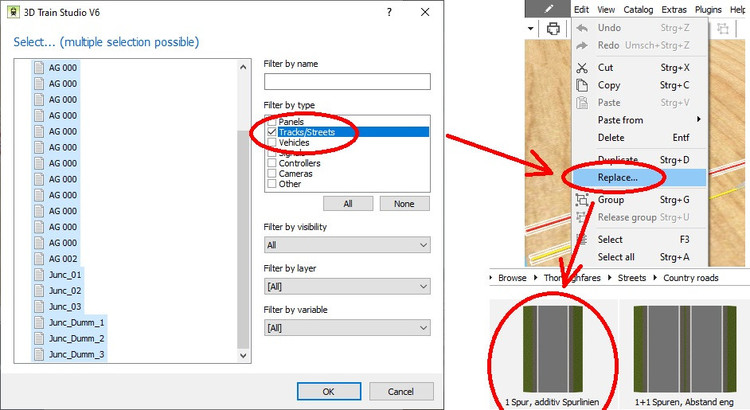Open the View menu

606,10
